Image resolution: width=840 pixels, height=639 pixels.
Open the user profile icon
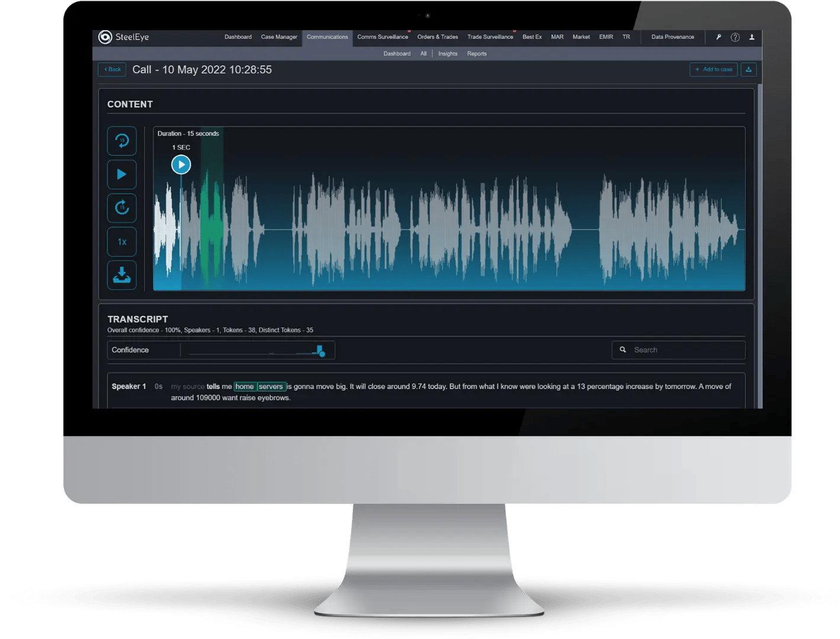[x=752, y=37]
